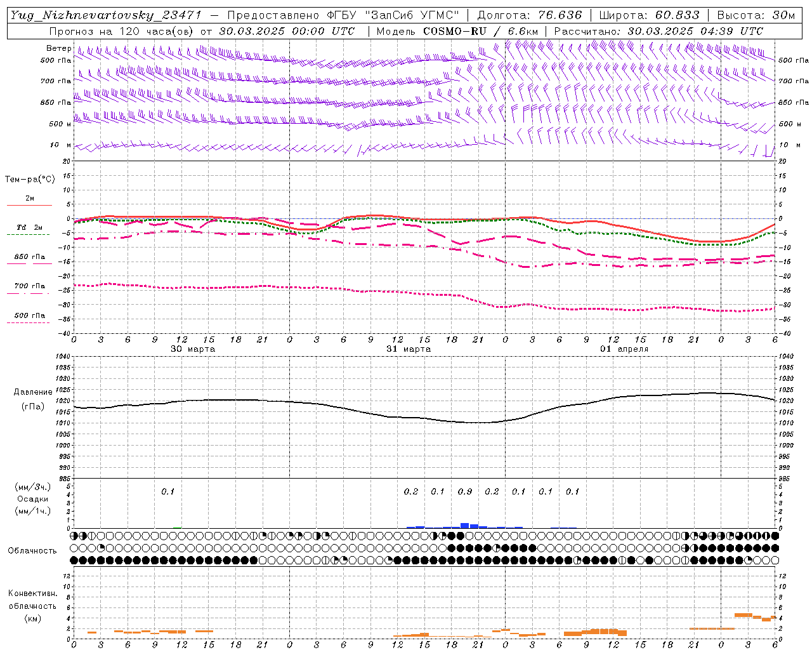
Task: Click the model label COSMO-RU / 6.6км
Action: click(481, 31)
